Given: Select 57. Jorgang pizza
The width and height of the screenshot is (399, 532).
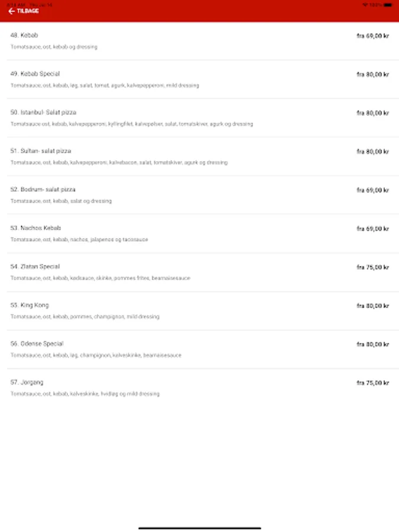Looking at the screenshot, I should 27,382.
